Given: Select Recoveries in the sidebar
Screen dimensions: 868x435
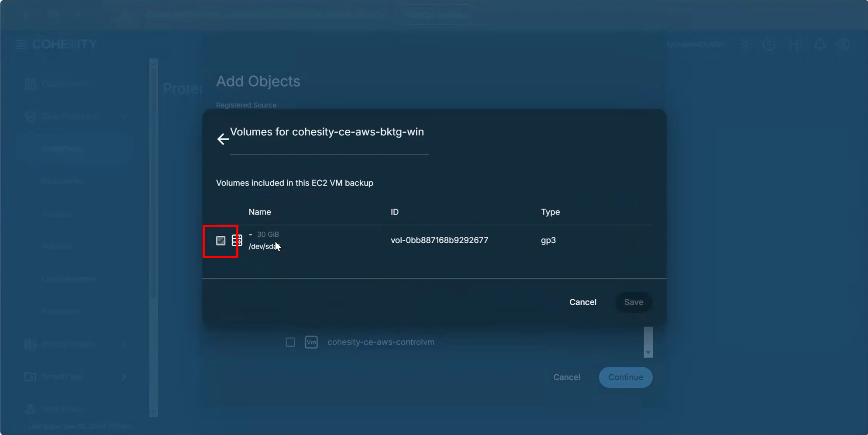Looking at the screenshot, I should [63, 181].
